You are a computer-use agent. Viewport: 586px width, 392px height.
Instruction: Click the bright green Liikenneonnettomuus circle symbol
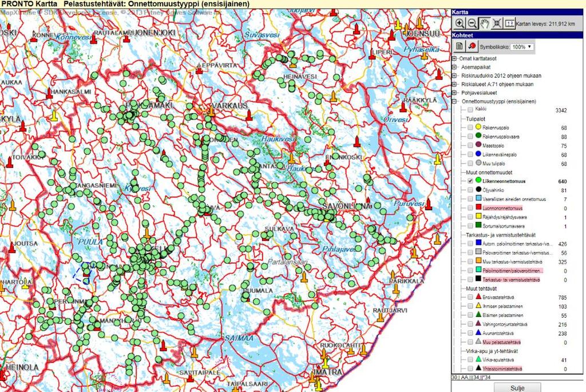pos(478,180)
